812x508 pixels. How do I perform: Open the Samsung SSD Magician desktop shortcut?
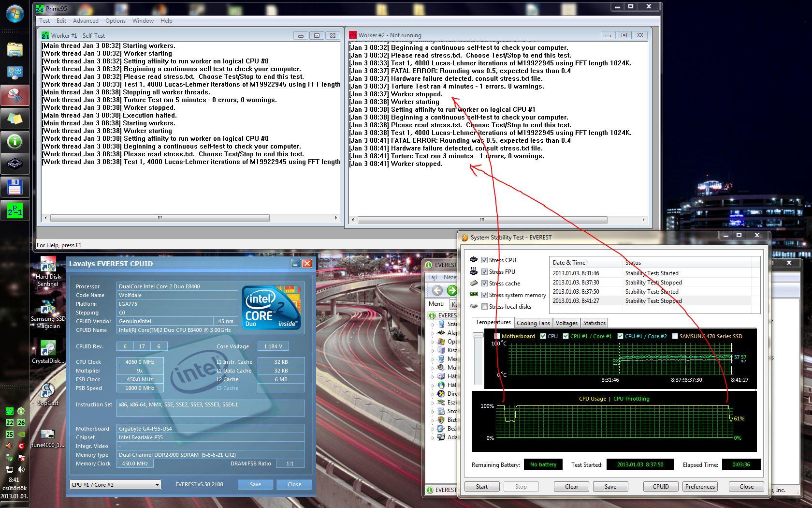(48, 314)
